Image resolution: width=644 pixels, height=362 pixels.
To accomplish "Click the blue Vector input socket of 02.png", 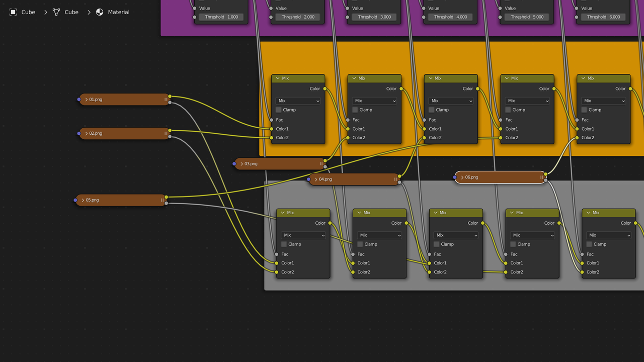I will pyautogui.click(x=79, y=133).
